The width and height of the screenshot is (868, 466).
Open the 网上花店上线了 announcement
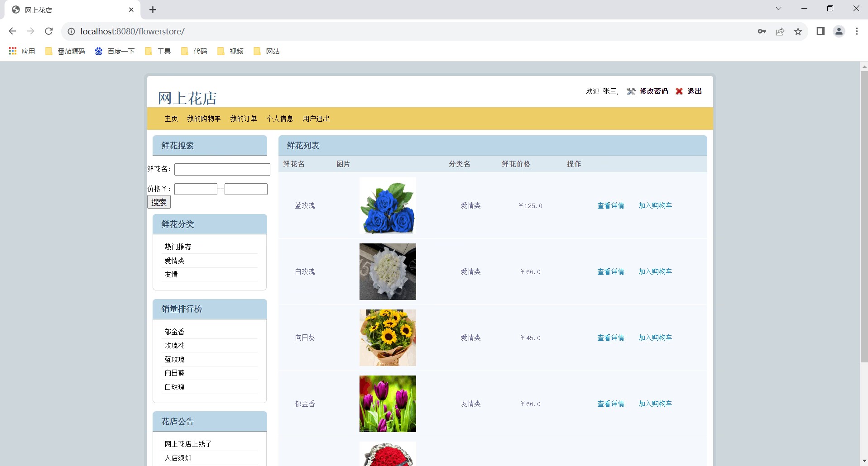click(188, 444)
